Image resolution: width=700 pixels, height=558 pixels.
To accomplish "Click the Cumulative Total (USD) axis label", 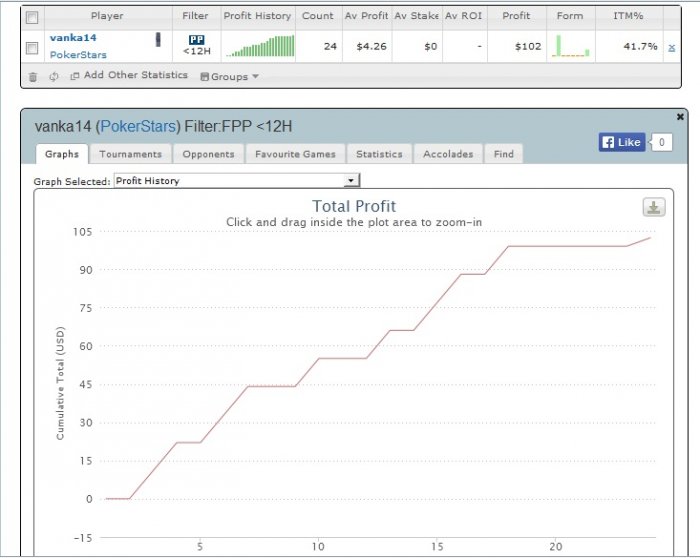I will pos(60,383).
